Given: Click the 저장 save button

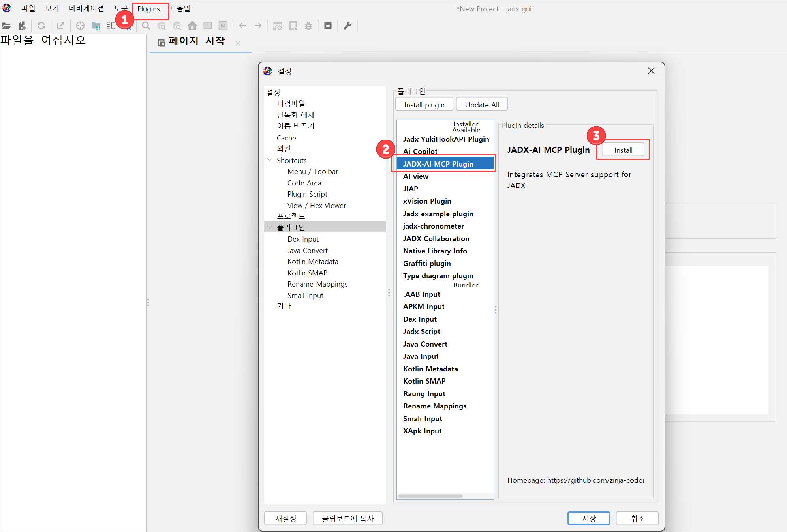Looking at the screenshot, I should pos(588,518).
